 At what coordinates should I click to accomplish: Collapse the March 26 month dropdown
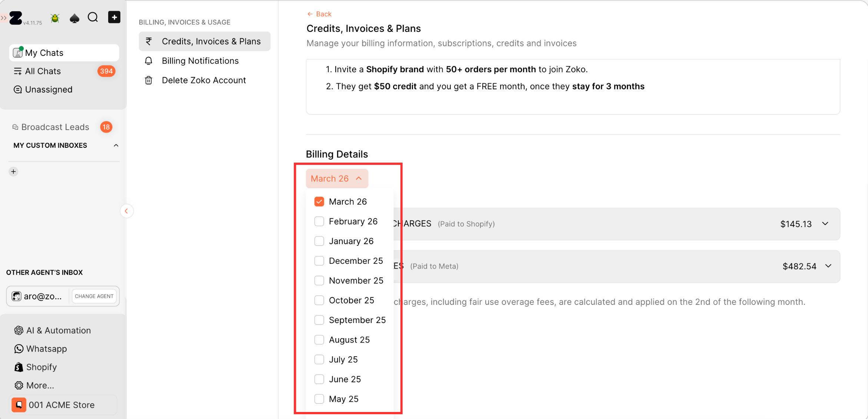click(x=337, y=179)
